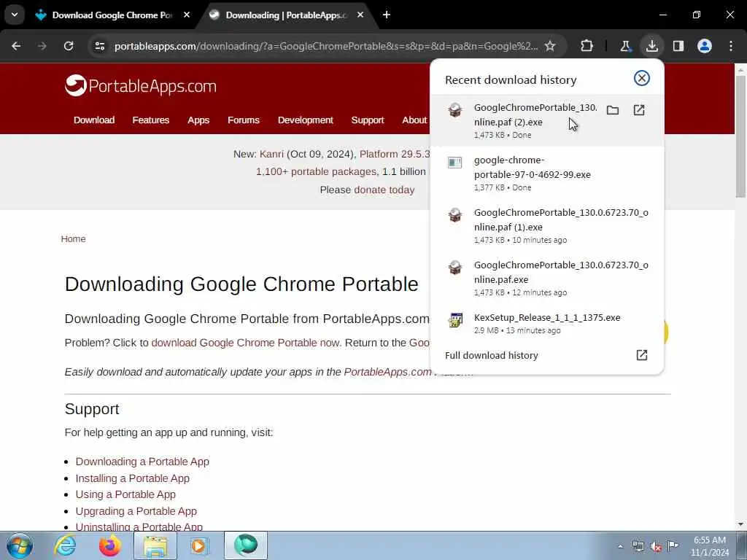Open full download history external icon

[x=642, y=355]
